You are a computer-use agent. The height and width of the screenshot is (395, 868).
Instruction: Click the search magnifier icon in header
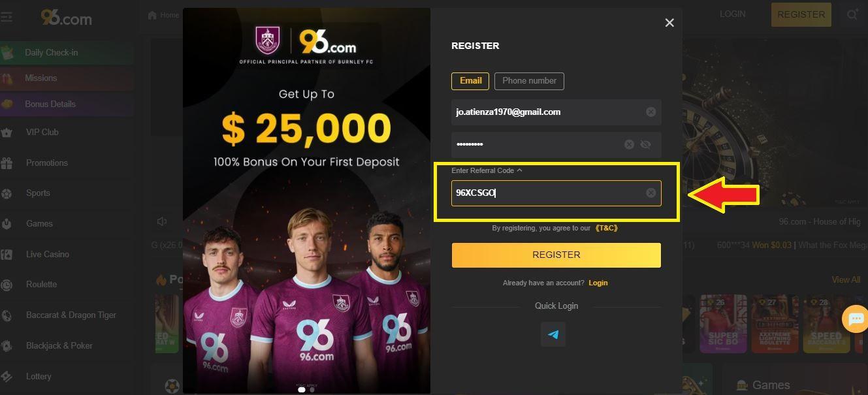(852, 14)
